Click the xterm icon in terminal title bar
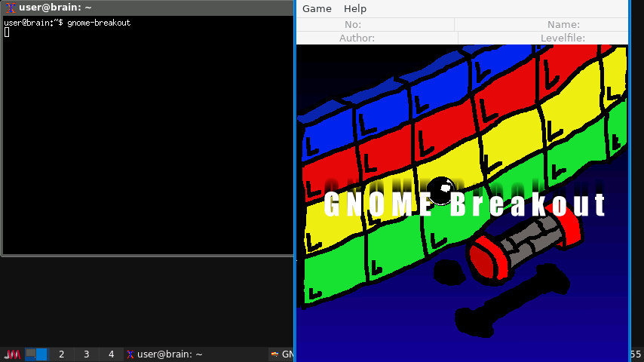The image size is (644, 362). pyautogui.click(x=11, y=8)
